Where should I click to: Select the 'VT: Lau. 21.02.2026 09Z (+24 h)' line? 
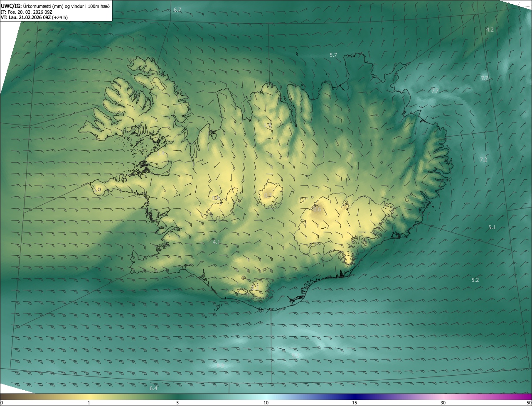[x=34, y=17]
